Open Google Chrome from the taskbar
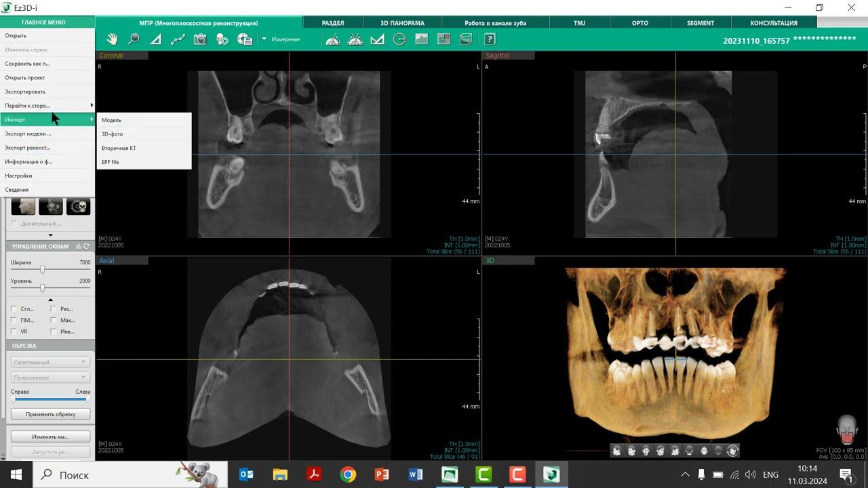This screenshot has width=868, height=488. tap(348, 474)
